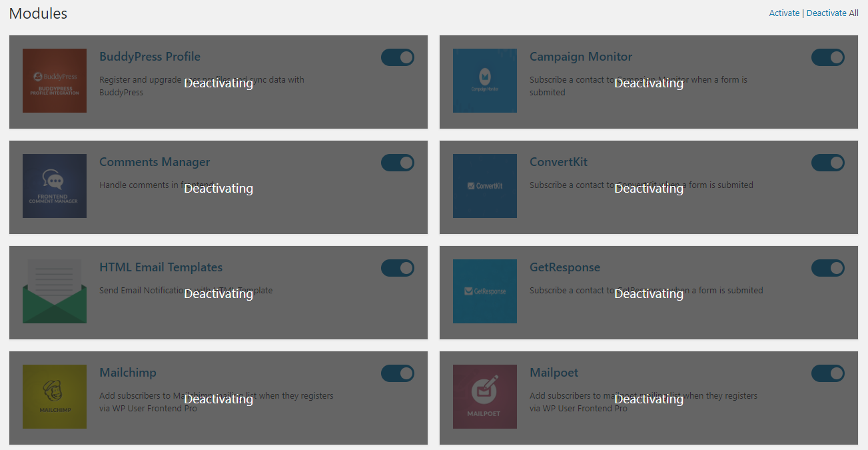Switch off the ConvertKit module toggle
The width and height of the screenshot is (868, 450).
click(x=828, y=163)
